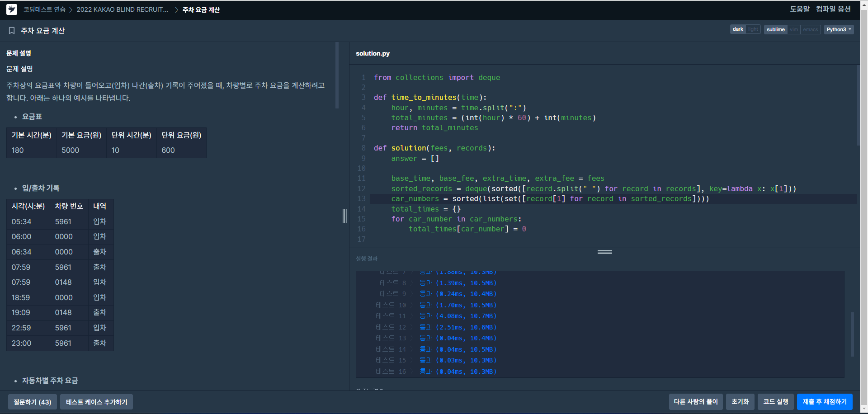This screenshot has height=414, width=868.
Task: Click 입/출차 기록 heading
Action: (41, 188)
